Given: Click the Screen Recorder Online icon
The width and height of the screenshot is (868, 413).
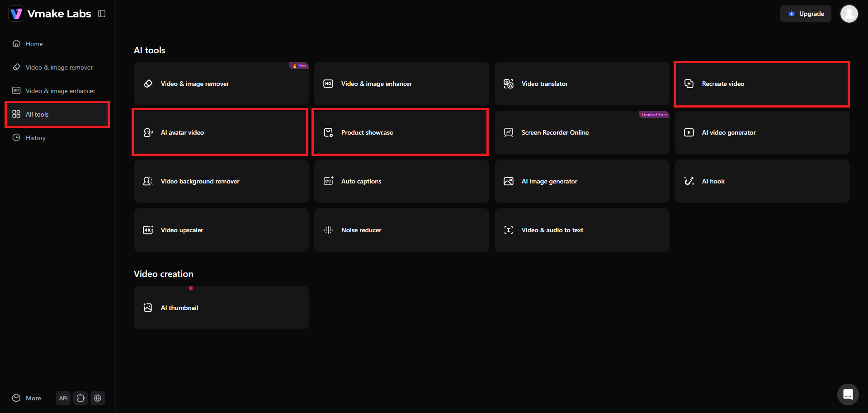Looking at the screenshot, I should tap(509, 132).
